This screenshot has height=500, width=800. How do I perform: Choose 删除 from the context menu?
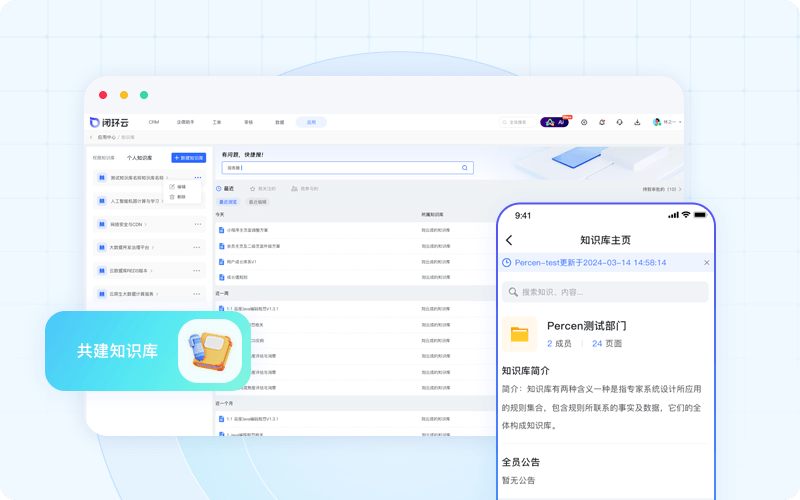181,196
